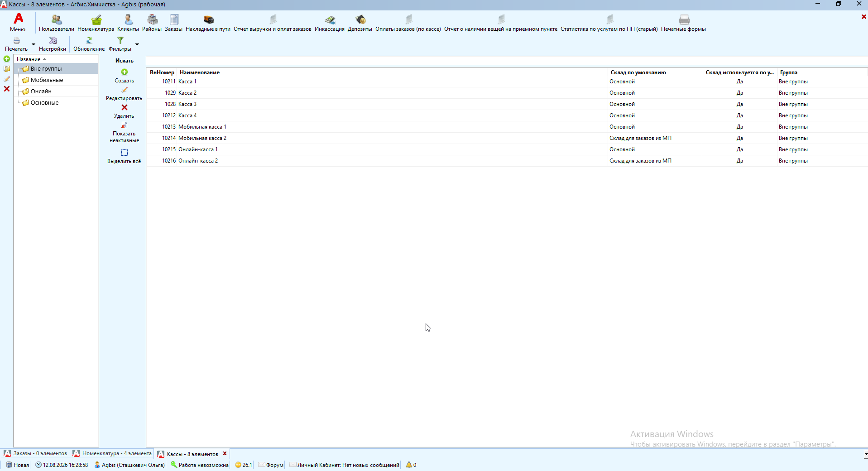868x471 pixels.
Task: Click the book icon in the left sidebar strip
Action: coord(7,69)
